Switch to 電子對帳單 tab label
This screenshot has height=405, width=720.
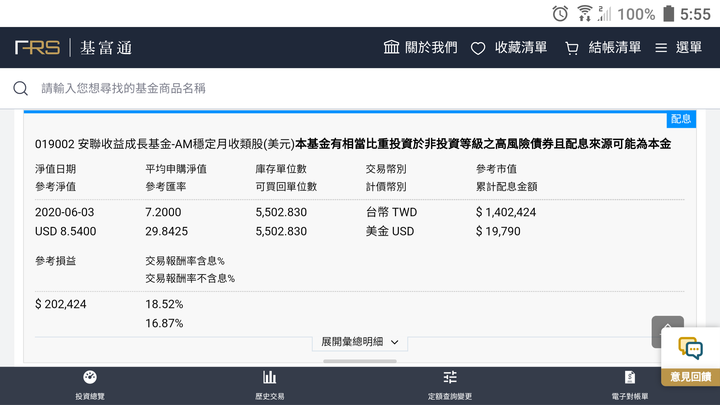630,396
